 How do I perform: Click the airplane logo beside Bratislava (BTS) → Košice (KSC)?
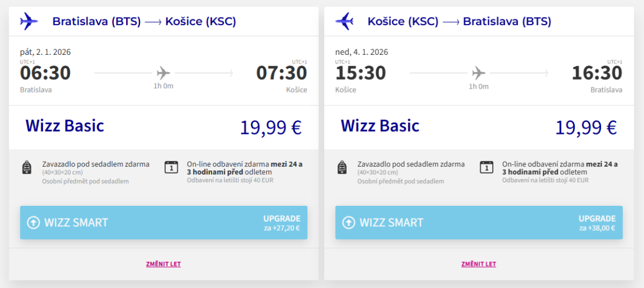29,21
